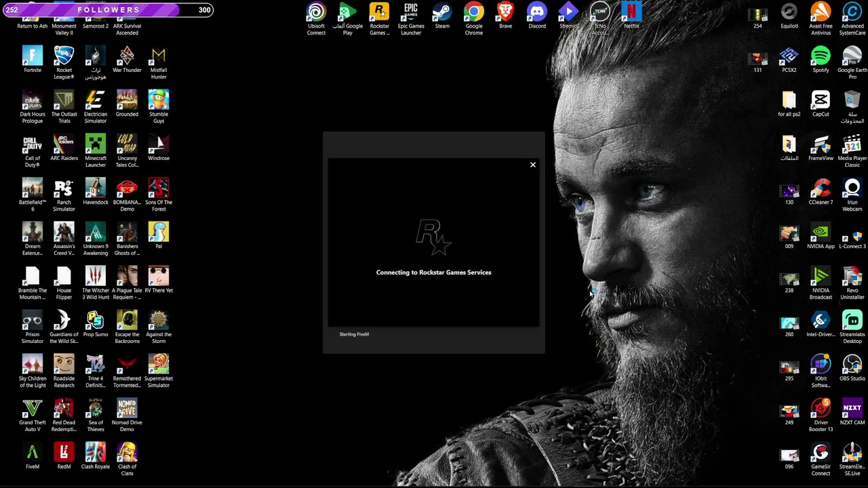Launch The Witcher 3 Wild Hunt
Image resolution: width=868 pixels, height=488 pixels.
pyautogui.click(x=96, y=283)
